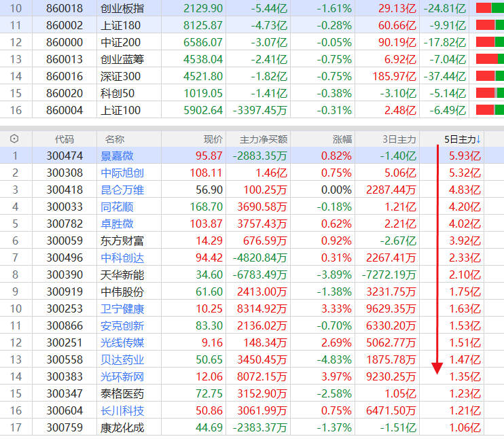Click the fund-flow bar in 科创50 row
The width and height of the screenshot is (504, 443).
tap(490, 93)
